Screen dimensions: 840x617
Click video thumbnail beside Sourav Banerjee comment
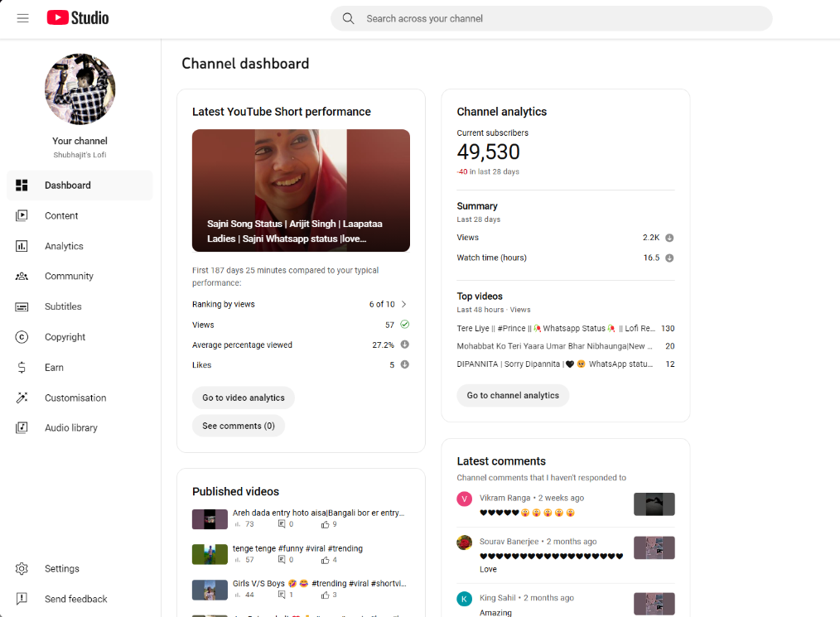(654, 548)
